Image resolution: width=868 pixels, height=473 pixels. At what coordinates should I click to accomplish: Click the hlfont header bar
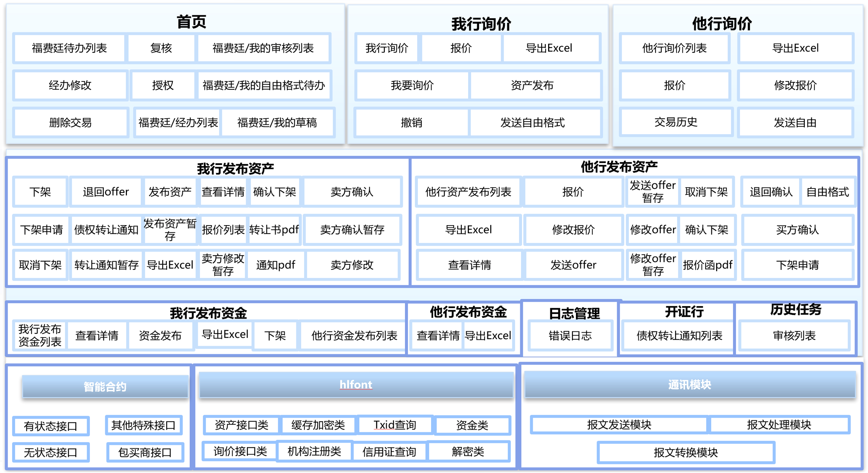tap(355, 385)
